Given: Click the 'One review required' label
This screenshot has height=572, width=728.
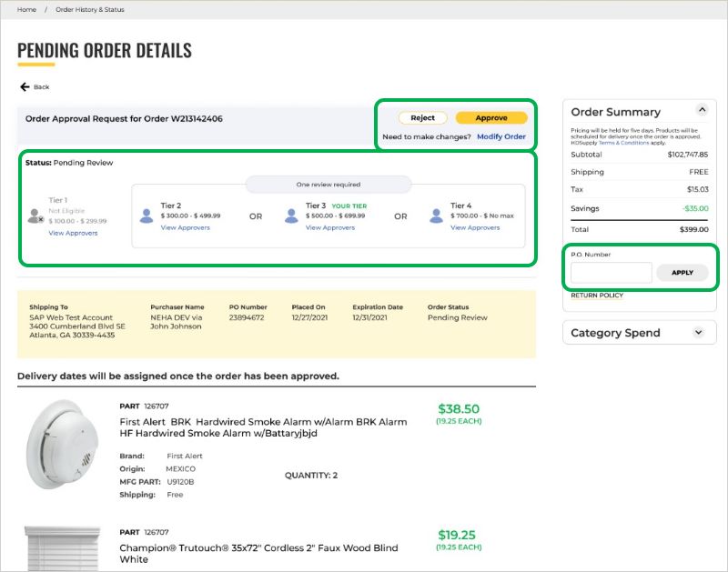Looking at the screenshot, I should pyautogui.click(x=329, y=185).
